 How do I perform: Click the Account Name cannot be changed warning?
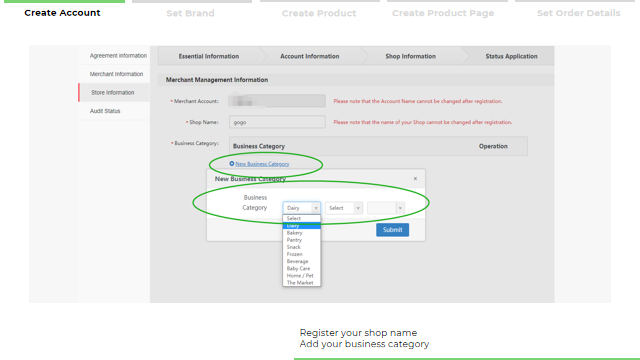(418, 101)
